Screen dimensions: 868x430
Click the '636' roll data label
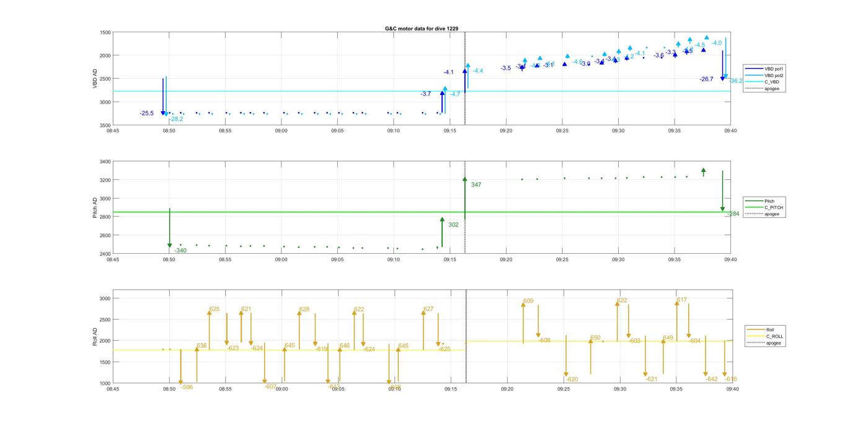(x=201, y=346)
